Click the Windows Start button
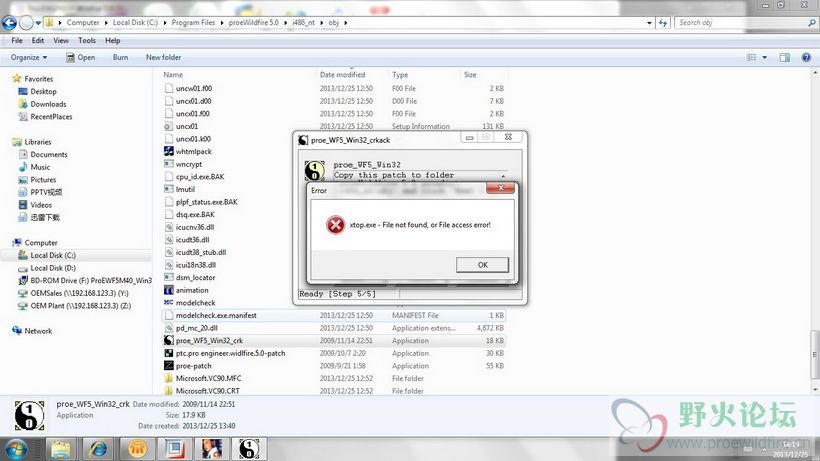This screenshot has width=820, height=461. 15,450
